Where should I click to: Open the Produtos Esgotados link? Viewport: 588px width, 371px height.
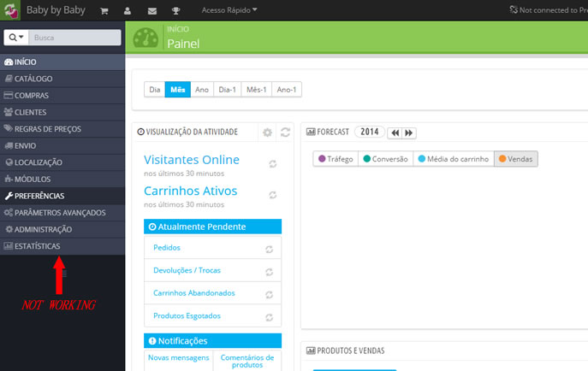point(187,315)
